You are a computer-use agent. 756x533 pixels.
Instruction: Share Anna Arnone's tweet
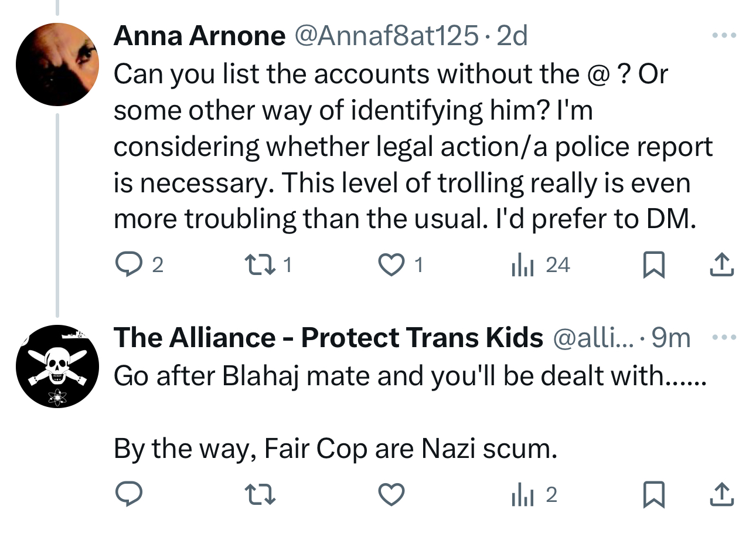[721, 266]
